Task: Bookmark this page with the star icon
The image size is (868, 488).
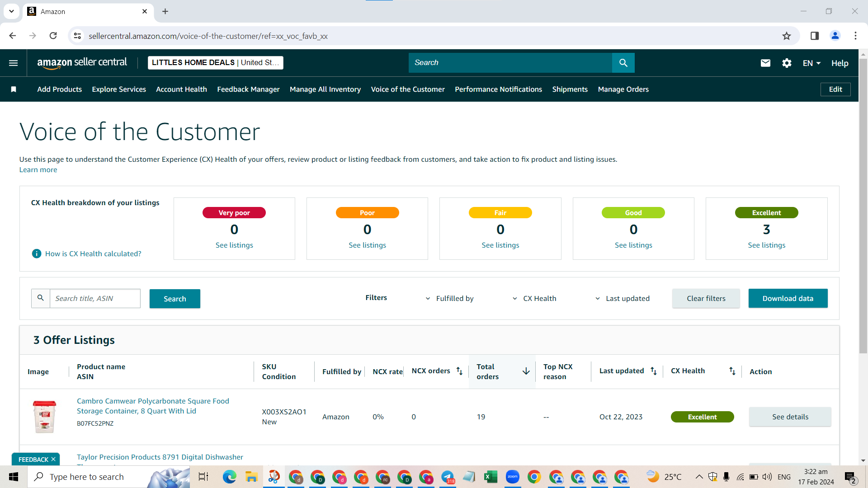Action: pos(787,36)
